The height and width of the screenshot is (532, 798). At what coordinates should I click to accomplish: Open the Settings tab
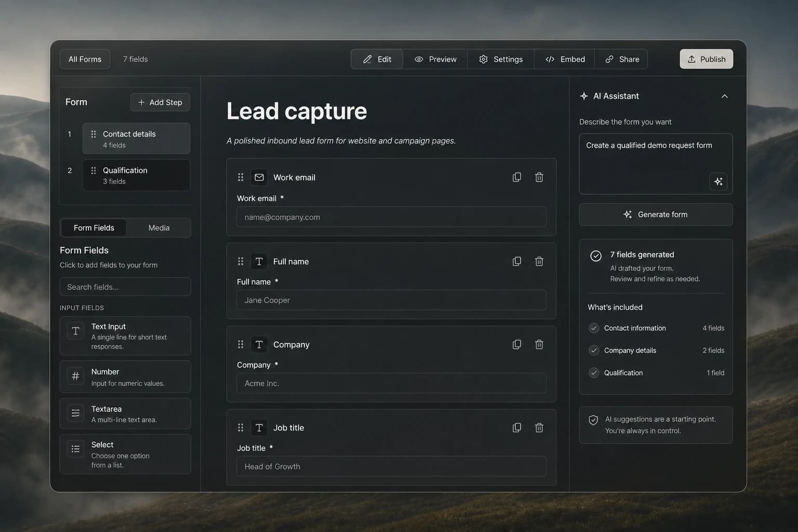click(501, 59)
